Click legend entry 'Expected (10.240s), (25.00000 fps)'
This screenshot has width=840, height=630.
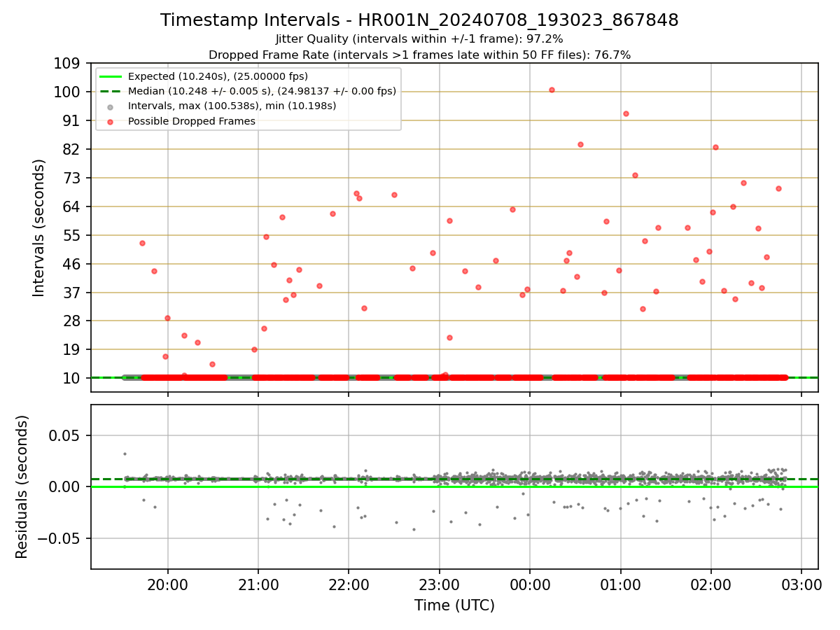(x=218, y=76)
